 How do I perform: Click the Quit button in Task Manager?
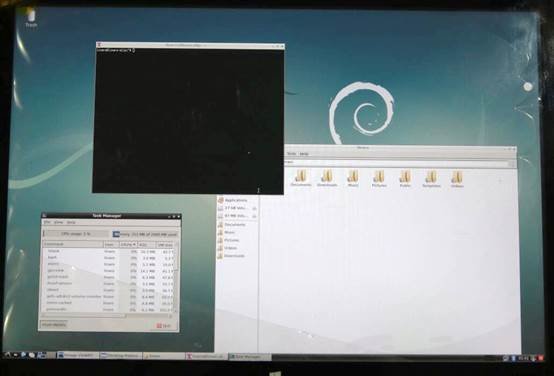(164, 325)
